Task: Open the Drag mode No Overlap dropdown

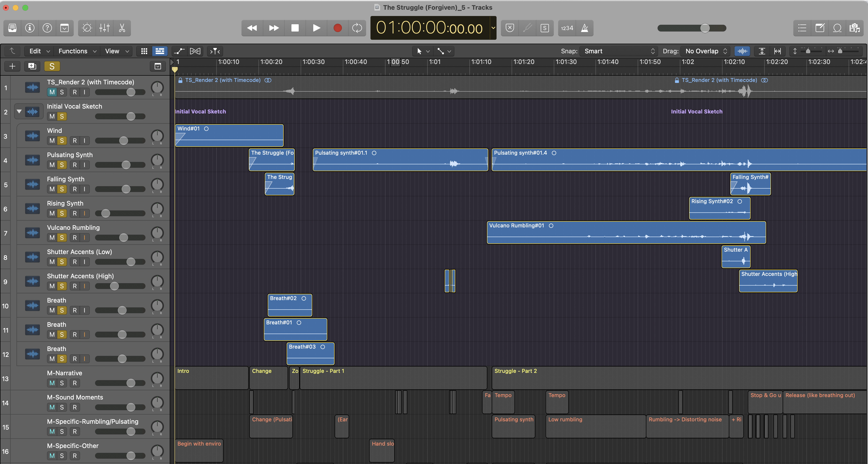Action: [706, 51]
